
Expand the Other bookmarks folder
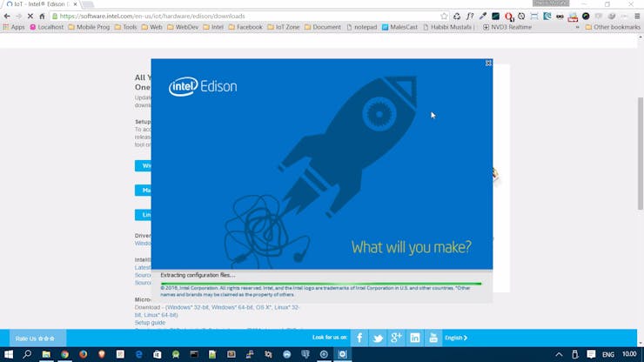(613, 27)
